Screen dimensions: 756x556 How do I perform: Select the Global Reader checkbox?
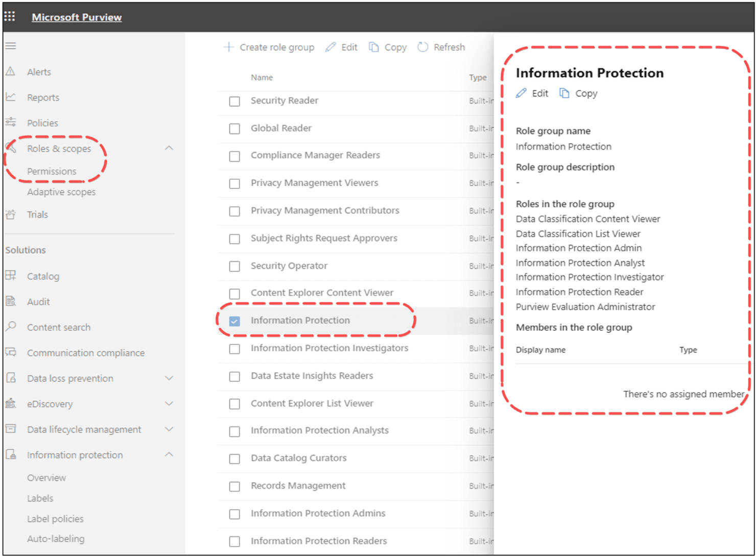tap(234, 129)
